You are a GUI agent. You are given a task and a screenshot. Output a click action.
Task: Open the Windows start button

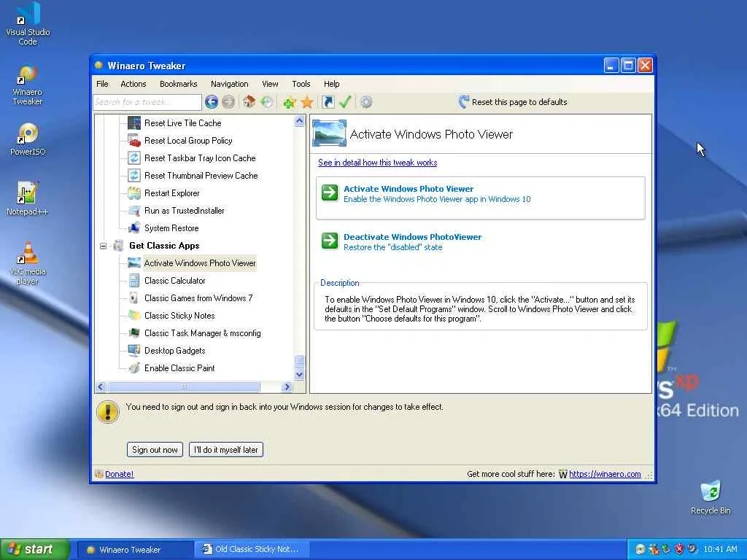coord(35,549)
